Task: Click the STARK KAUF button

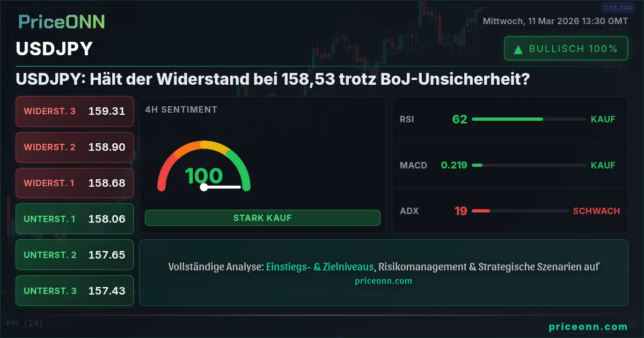Action: [262, 218]
